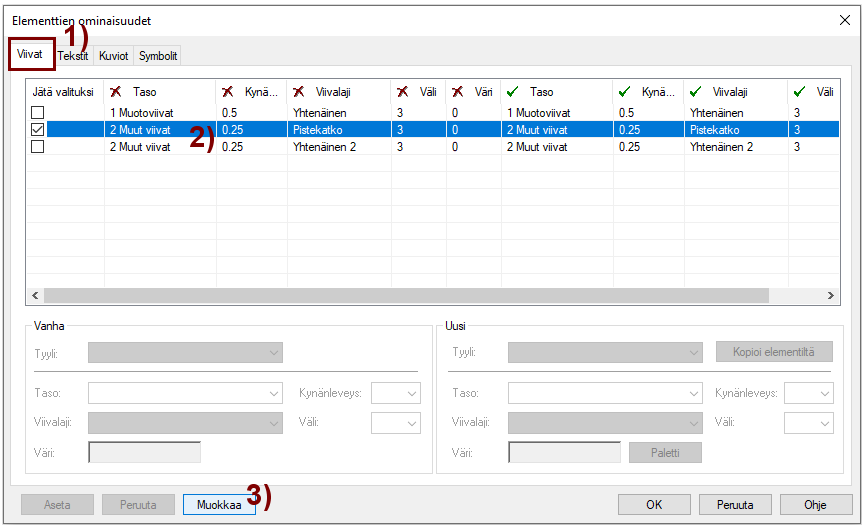Click green checkmark on right Viivalaji header
The height and width of the screenshot is (528, 866).
pos(695,92)
